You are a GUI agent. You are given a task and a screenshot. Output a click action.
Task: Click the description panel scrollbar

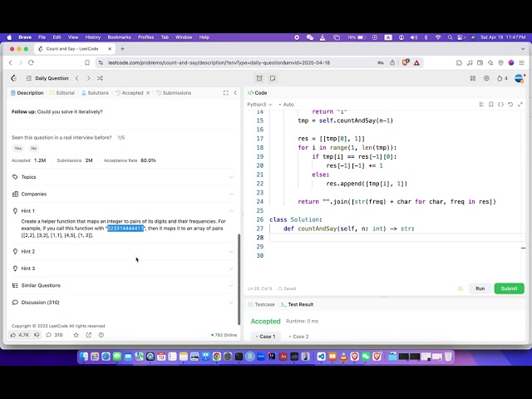tap(239, 279)
